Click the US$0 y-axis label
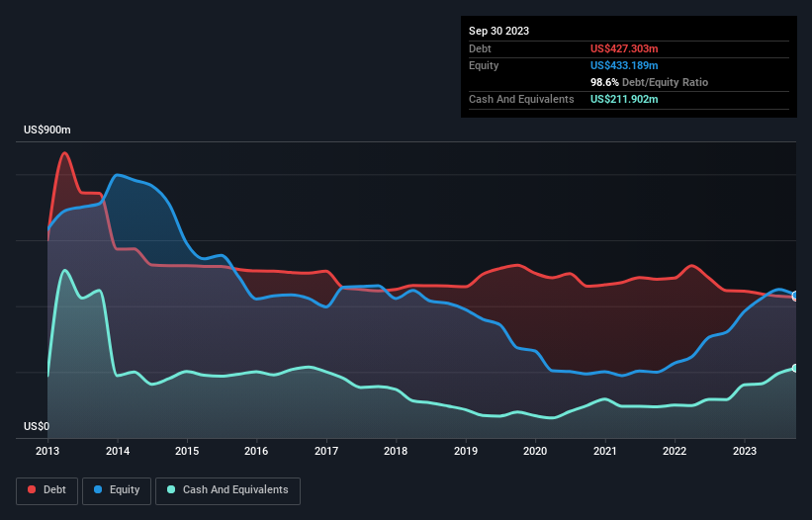This screenshot has height=520, width=812. [37, 426]
